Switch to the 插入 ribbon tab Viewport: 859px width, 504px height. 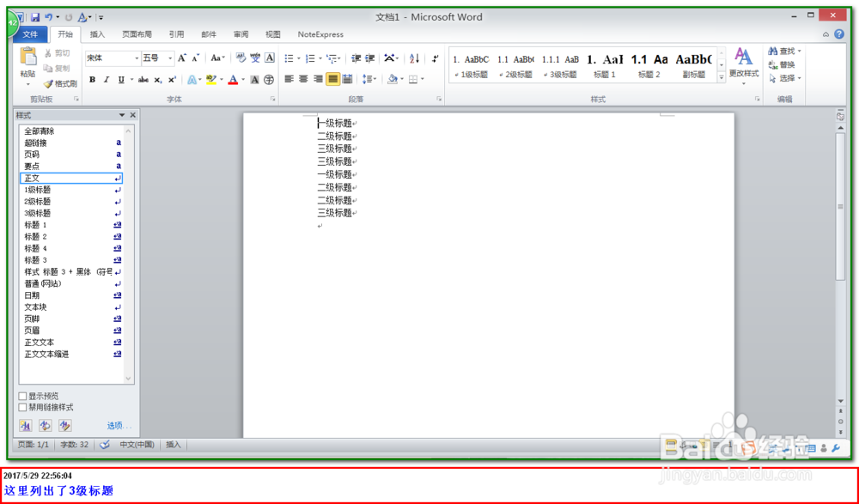[x=97, y=34]
